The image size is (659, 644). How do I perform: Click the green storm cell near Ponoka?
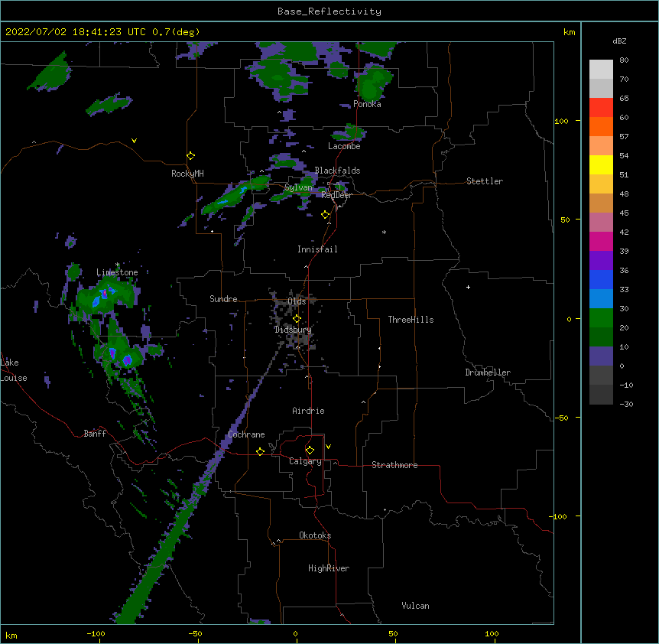372,83
